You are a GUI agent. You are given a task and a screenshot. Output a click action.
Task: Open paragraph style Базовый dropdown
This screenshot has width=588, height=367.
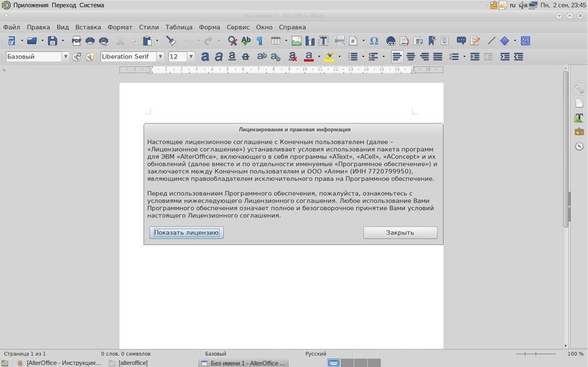pyautogui.click(x=66, y=56)
